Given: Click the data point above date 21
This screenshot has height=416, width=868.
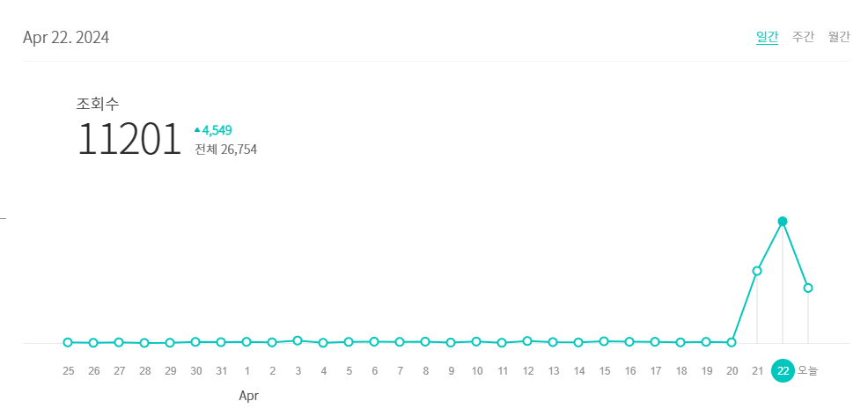Looking at the screenshot, I should click(757, 271).
